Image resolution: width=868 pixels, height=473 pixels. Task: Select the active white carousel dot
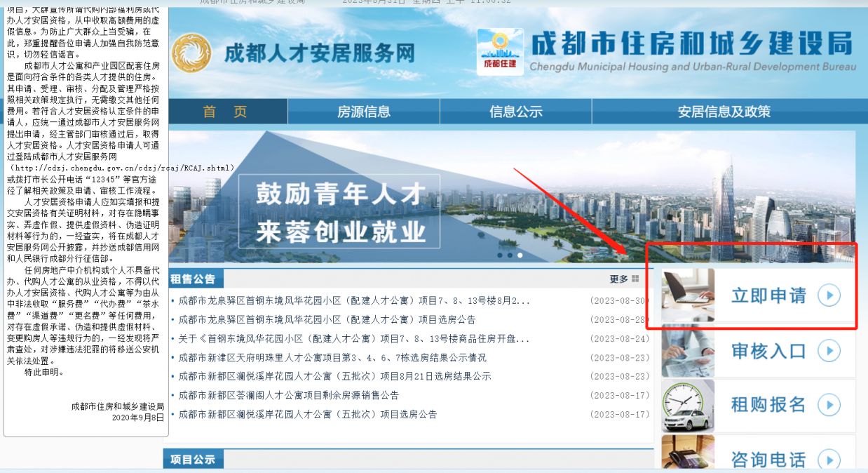tap(520, 255)
